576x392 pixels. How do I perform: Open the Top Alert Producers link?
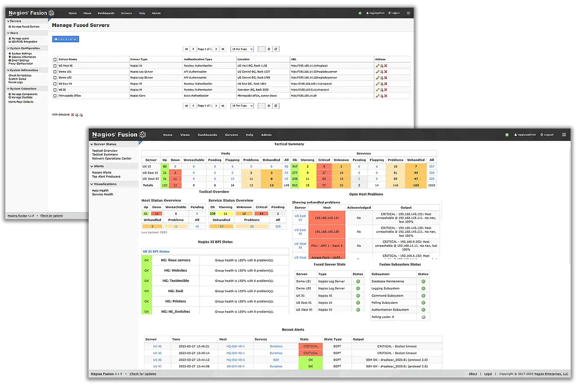[106, 177]
